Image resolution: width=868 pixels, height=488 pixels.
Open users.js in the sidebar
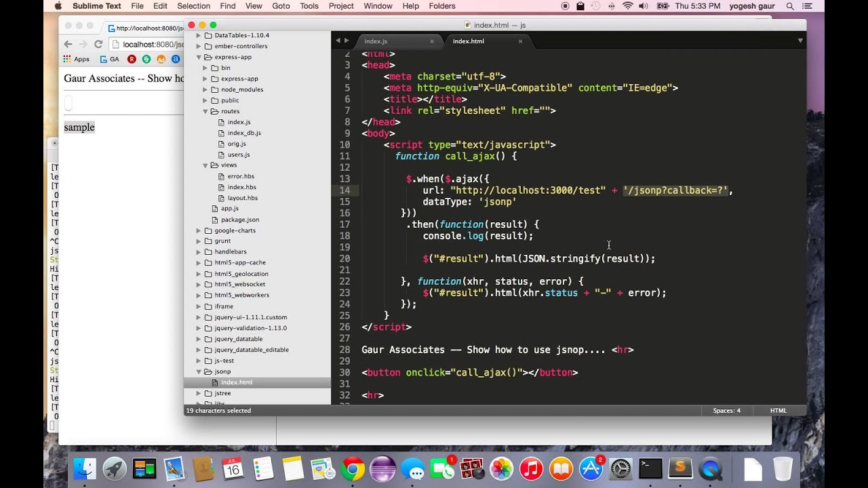tap(239, 155)
